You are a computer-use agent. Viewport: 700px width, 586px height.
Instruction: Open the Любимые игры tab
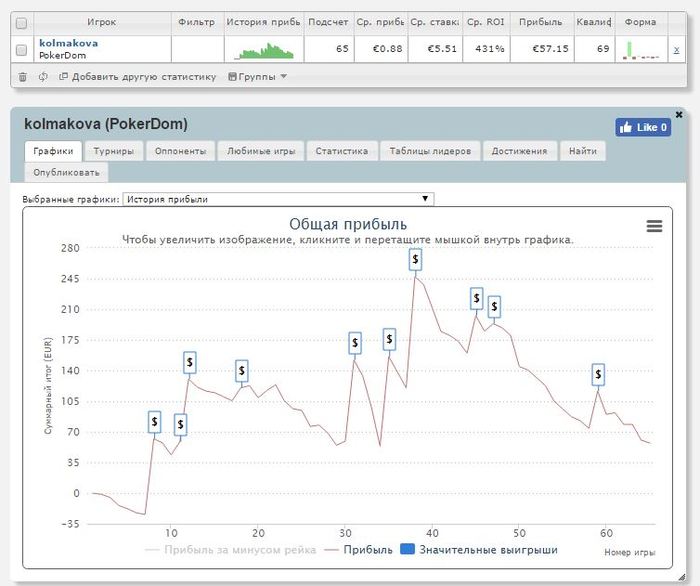pos(261,151)
